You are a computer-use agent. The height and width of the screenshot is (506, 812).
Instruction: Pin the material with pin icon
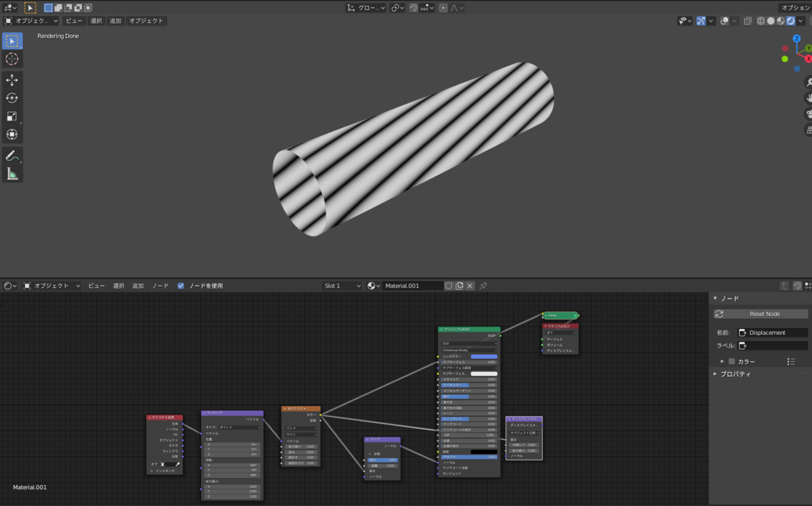point(483,285)
